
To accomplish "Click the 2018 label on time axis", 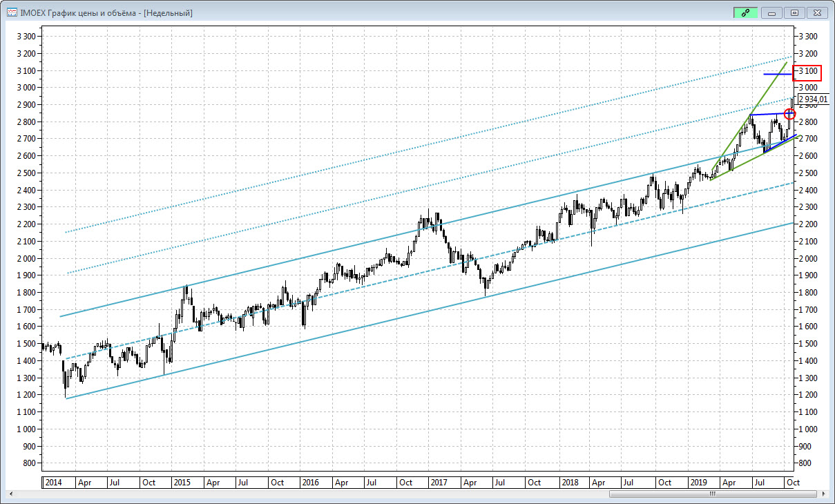I will [x=569, y=483].
